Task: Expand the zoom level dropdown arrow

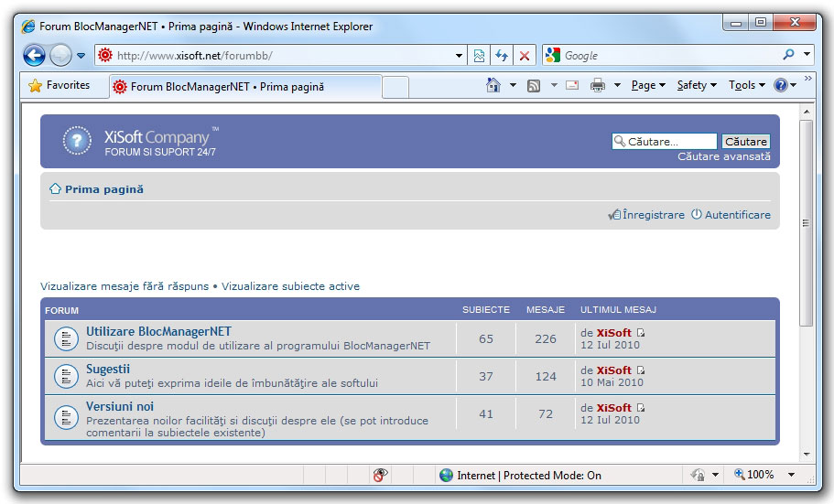Action: click(x=792, y=475)
